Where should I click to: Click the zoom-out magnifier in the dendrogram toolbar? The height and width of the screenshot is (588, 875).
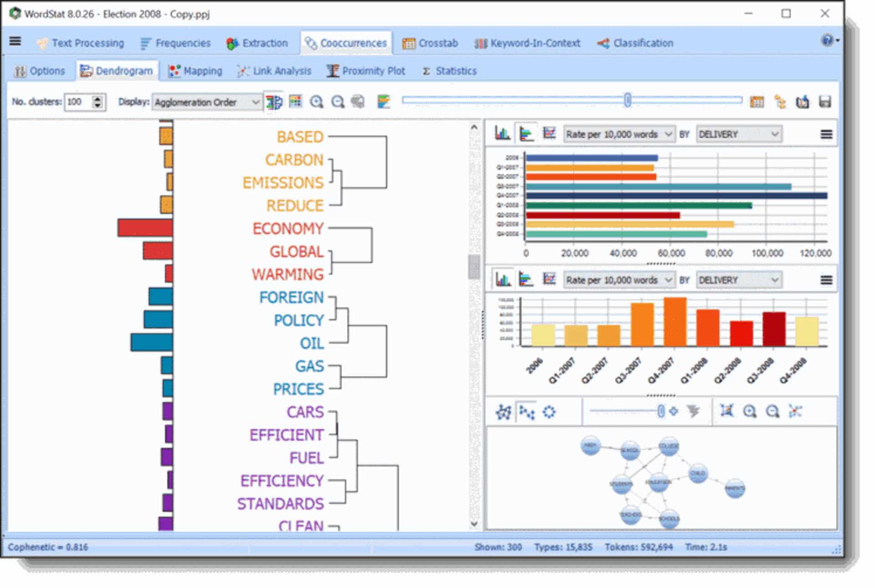[337, 102]
